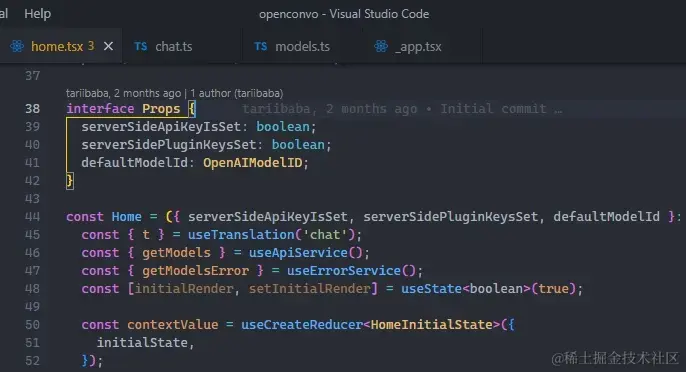The height and width of the screenshot is (372, 686).
Task: Click the React icon on _app.tsx tab
Action: [x=381, y=46]
